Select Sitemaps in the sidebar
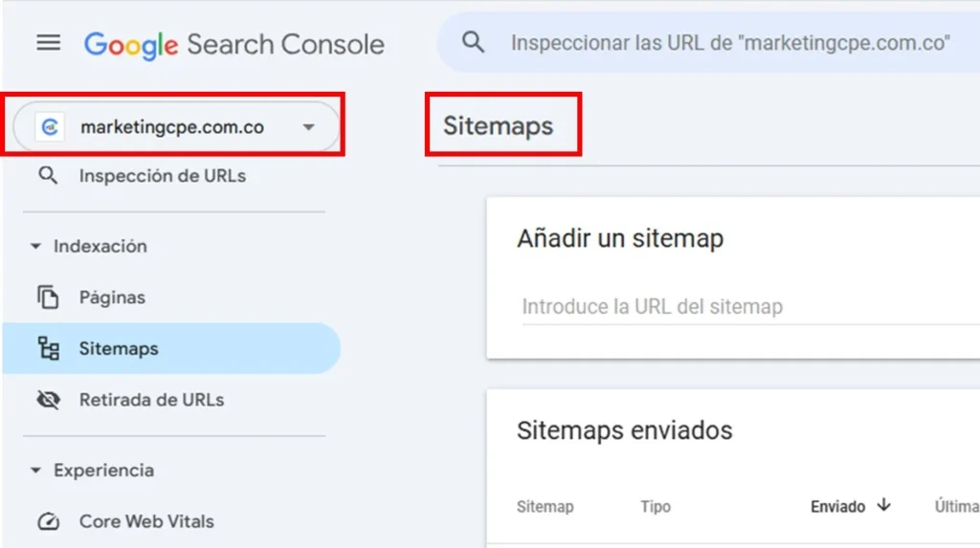980x548 pixels. 172,349
